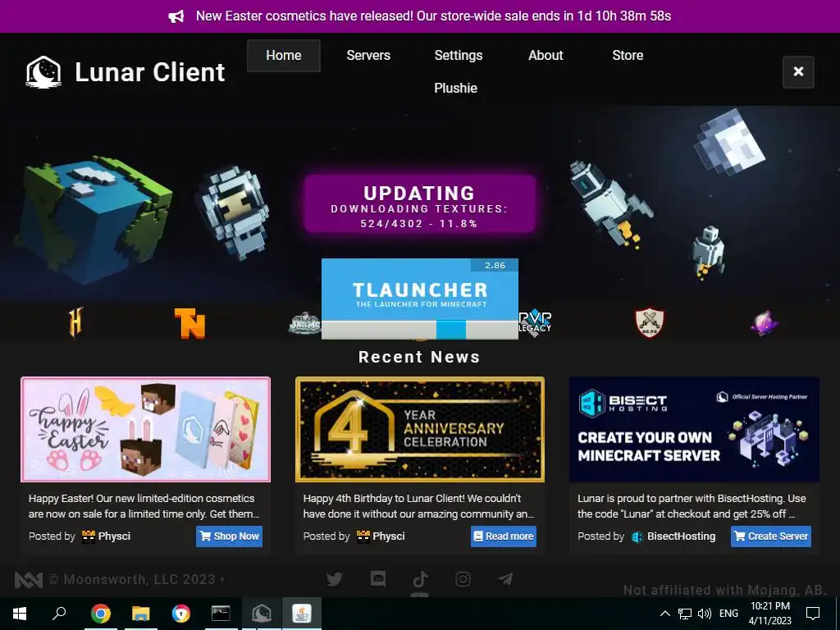Open the taskbar clock and calendar
Image resolution: width=840 pixels, height=630 pixels.
769,614
